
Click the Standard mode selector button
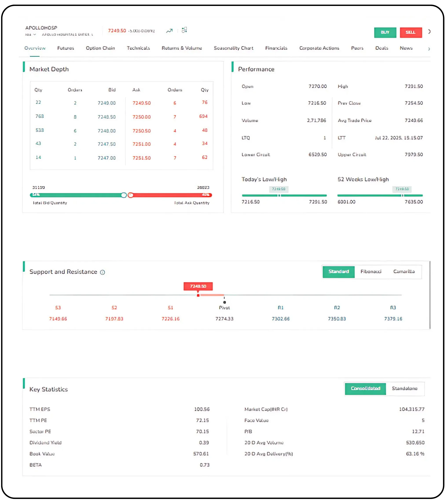click(338, 272)
